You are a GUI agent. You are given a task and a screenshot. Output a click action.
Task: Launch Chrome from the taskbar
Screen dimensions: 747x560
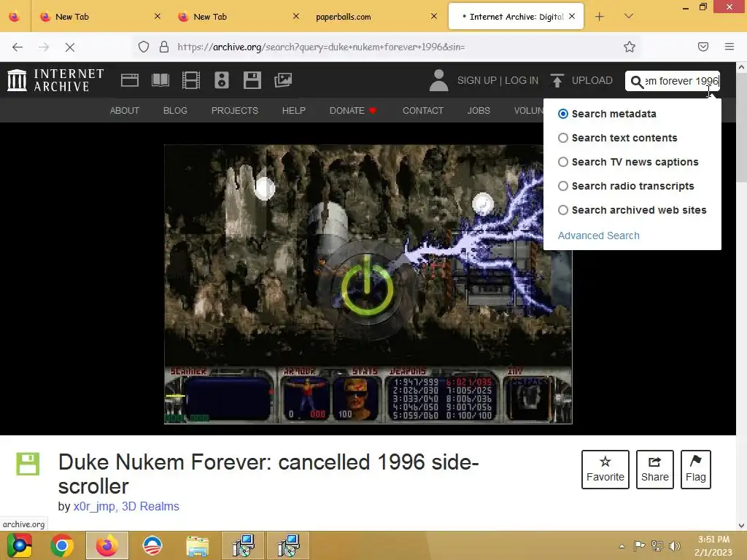click(61, 545)
